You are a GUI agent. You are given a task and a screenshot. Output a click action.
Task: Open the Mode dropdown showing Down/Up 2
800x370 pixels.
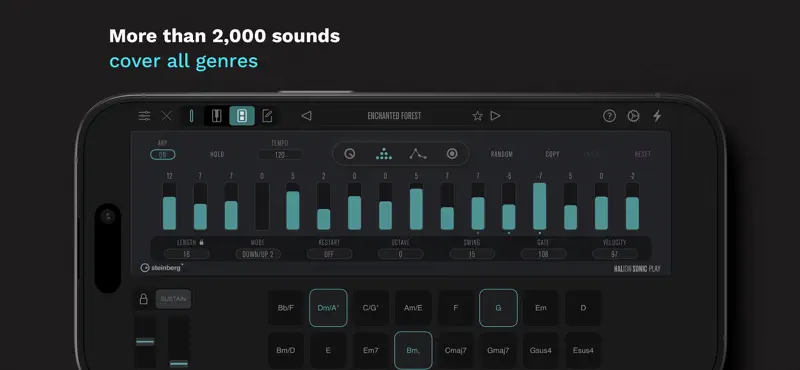tap(258, 254)
